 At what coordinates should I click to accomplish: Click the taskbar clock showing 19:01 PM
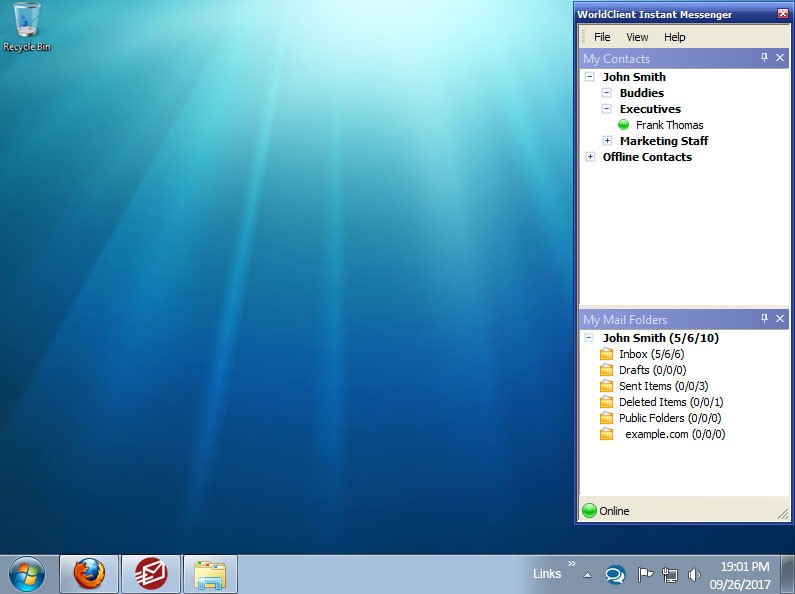(740, 575)
